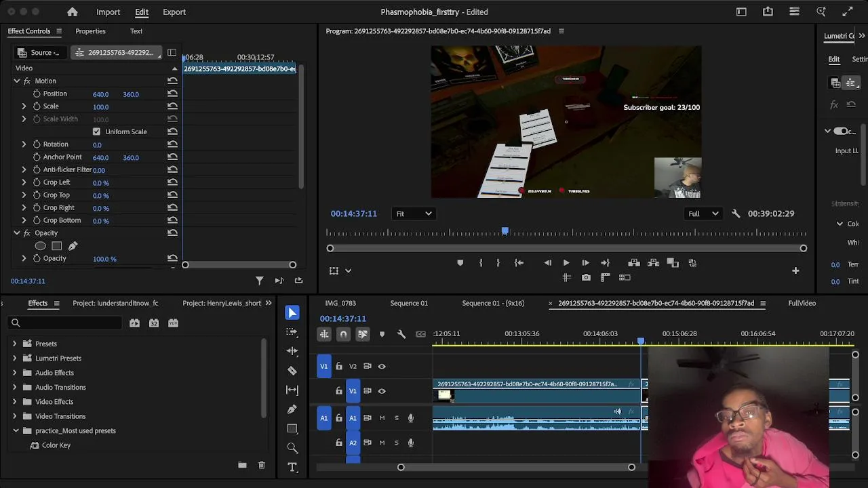Expand the Scale property
Screen dimensions: 868x488
click(24, 106)
